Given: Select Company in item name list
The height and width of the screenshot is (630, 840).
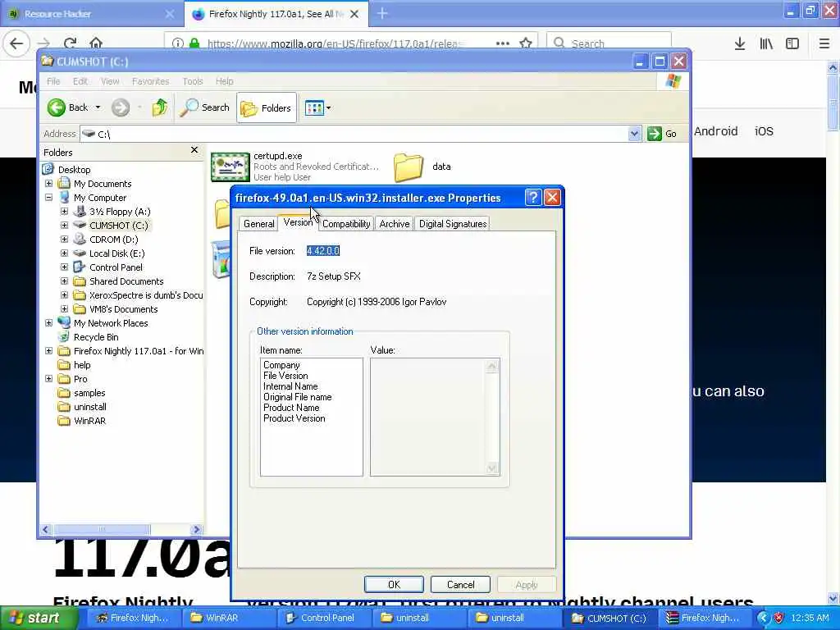Looking at the screenshot, I should (281, 365).
